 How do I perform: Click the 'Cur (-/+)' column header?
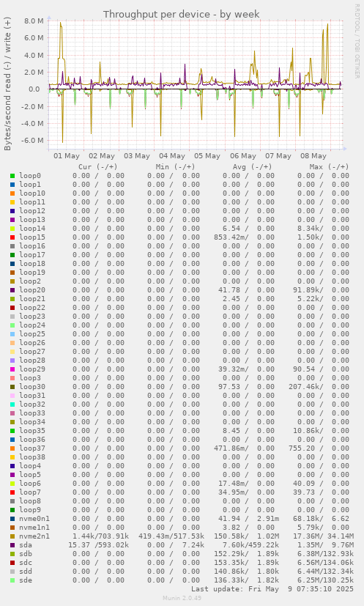click(x=97, y=167)
